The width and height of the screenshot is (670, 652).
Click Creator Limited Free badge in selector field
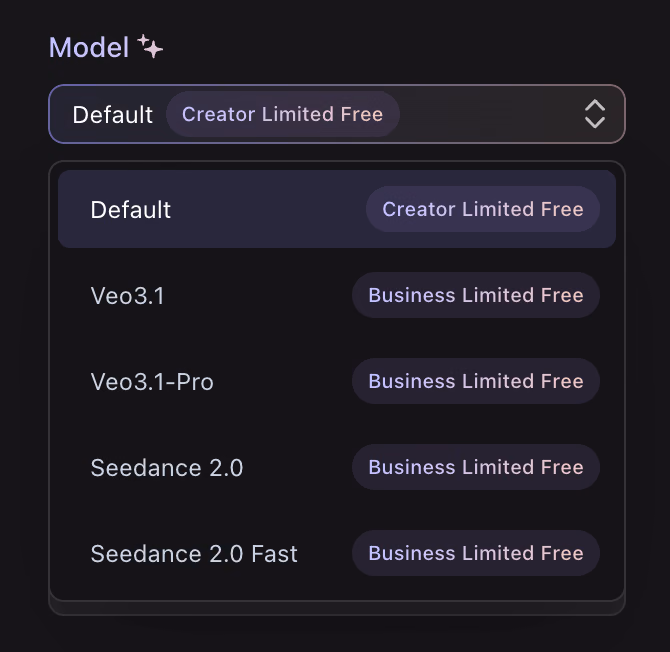(282, 114)
